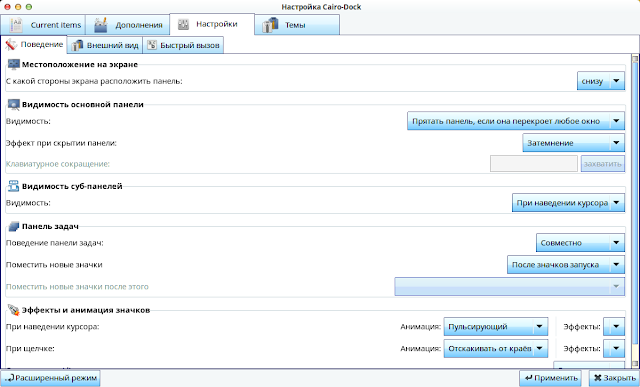Viewport: 640px width, 387px height.
Task: Click the vertical scrollbar on the right
Action: (x=634, y=211)
